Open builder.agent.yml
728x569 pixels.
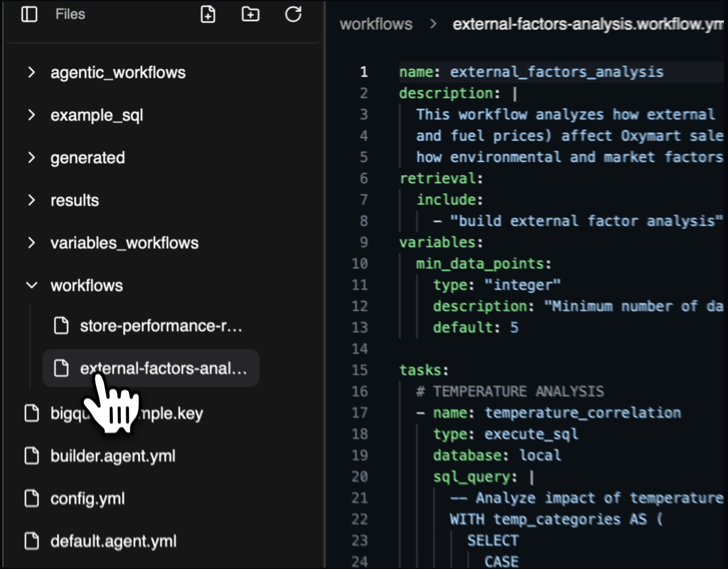point(113,456)
